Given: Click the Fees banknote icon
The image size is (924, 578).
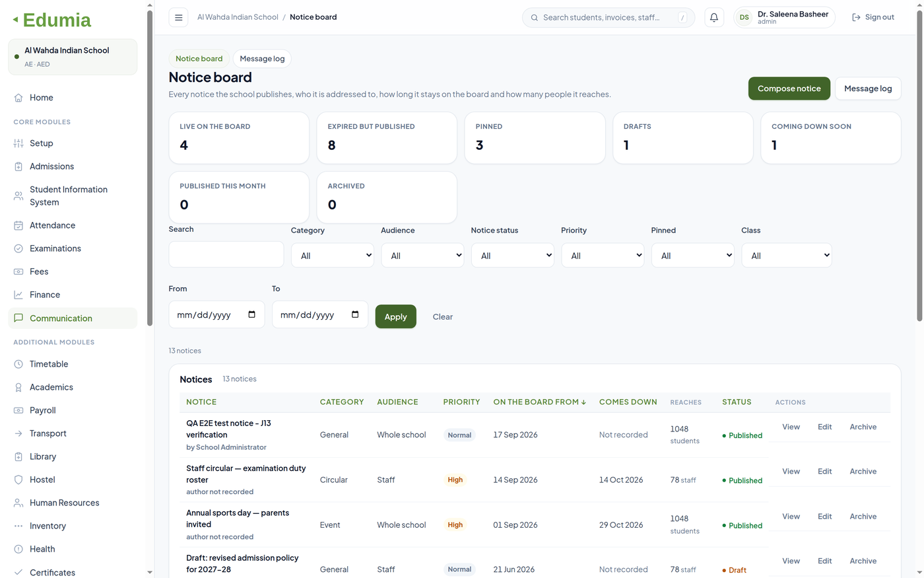Looking at the screenshot, I should point(18,271).
